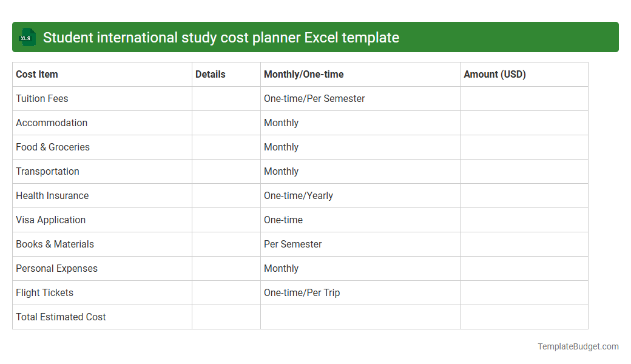Click the One-time/Per Trip cell
Image resolution: width=631 pixels, height=364 pixels.
302,292
